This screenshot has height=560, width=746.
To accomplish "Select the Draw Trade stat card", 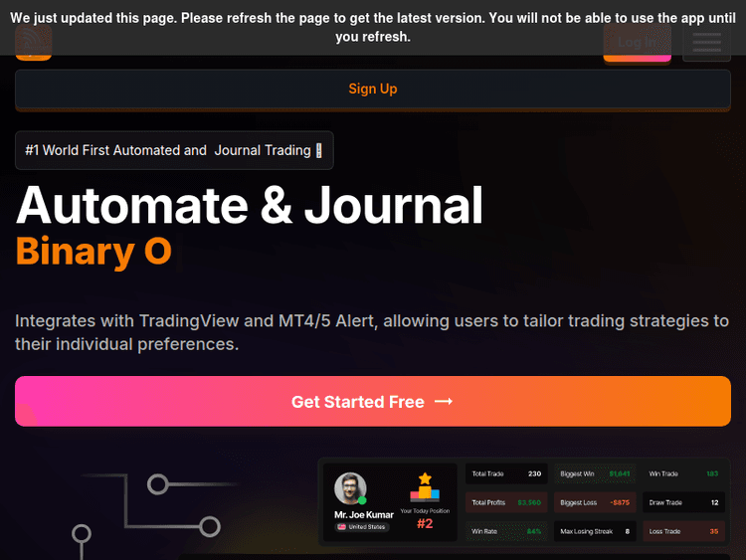I will coord(683,502).
